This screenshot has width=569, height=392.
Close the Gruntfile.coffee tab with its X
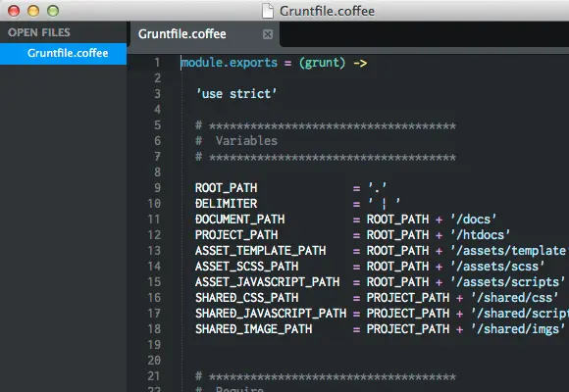pos(268,34)
